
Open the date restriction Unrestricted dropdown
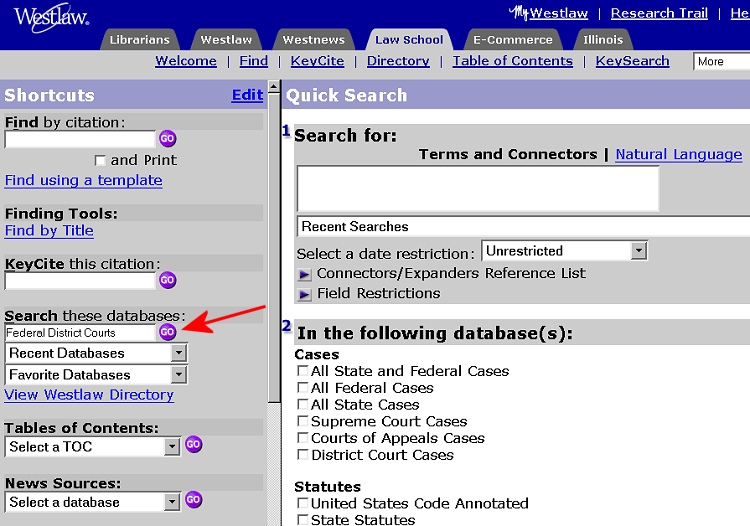click(x=564, y=251)
